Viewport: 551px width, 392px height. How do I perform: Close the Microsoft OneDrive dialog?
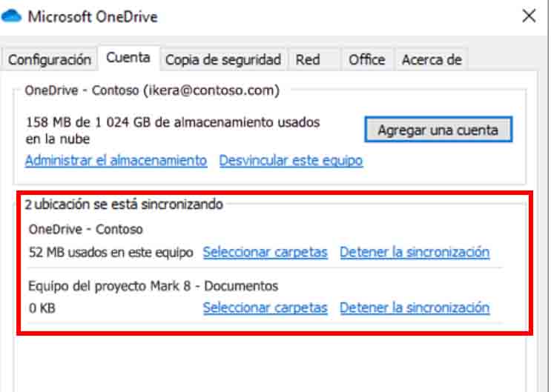click(x=529, y=16)
